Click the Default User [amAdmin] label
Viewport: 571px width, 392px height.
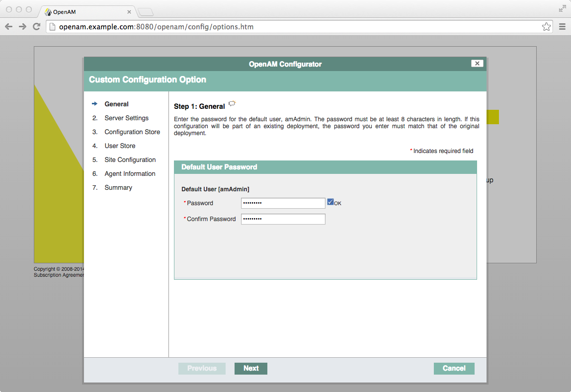[x=215, y=189]
